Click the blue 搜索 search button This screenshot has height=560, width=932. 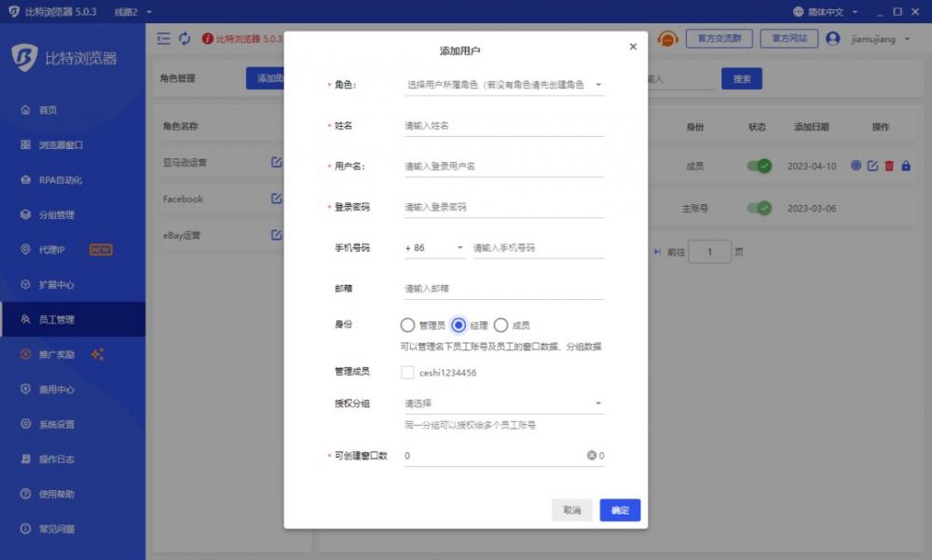[x=742, y=78]
